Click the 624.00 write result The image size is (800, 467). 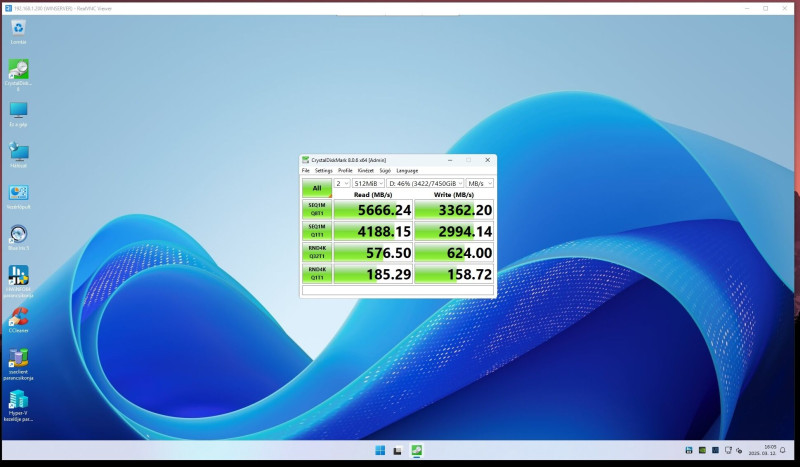(454, 253)
